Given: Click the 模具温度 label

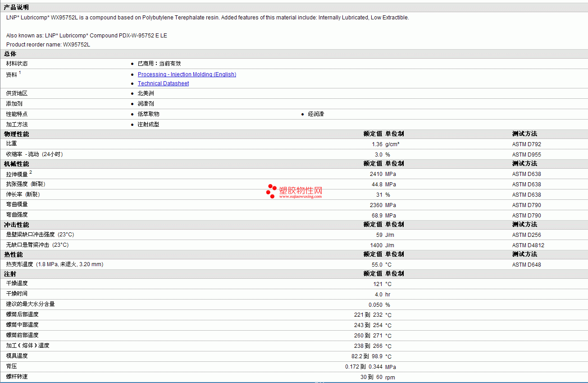Looking at the screenshot, I should (x=17, y=356).
